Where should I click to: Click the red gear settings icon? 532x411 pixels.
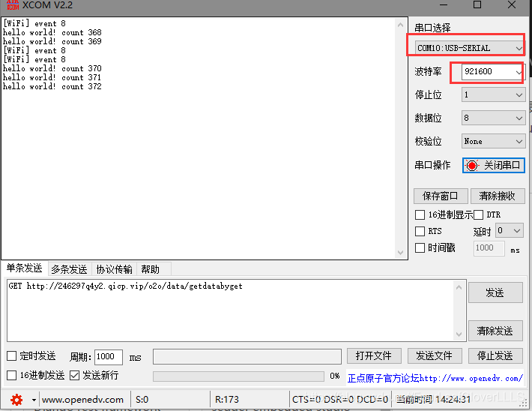click(16, 400)
